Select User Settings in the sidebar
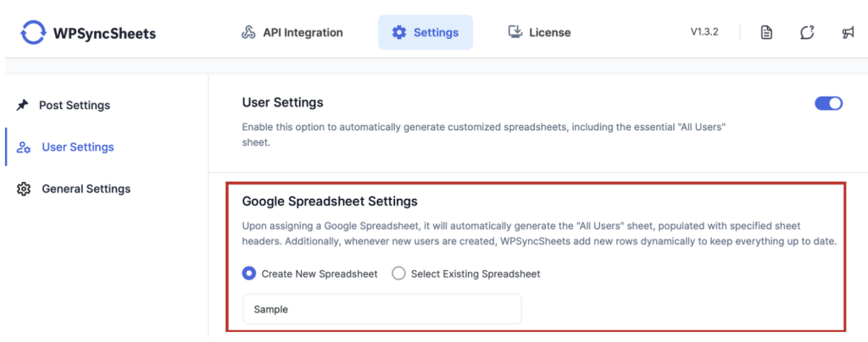This screenshot has width=868, height=342. point(65,147)
